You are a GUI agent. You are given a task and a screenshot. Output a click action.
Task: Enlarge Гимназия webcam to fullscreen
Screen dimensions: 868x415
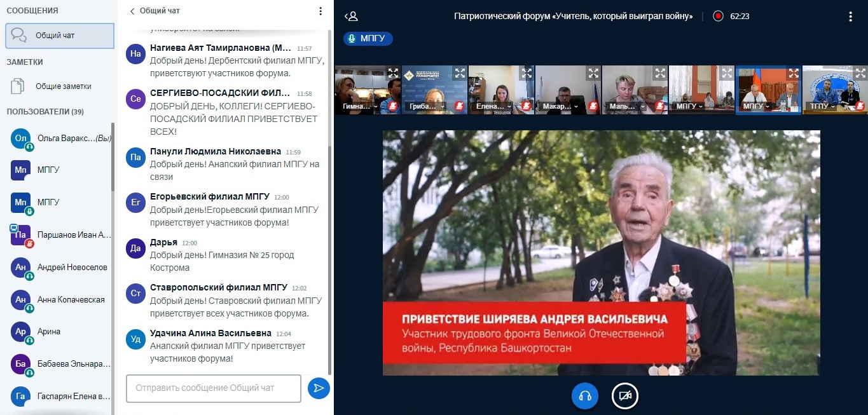tap(393, 73)
